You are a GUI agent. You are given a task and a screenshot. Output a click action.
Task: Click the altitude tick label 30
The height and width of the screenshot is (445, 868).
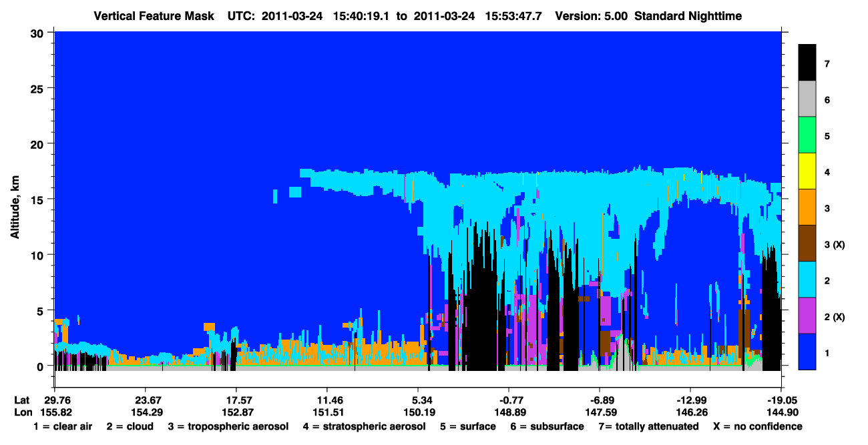coord(39,32)
